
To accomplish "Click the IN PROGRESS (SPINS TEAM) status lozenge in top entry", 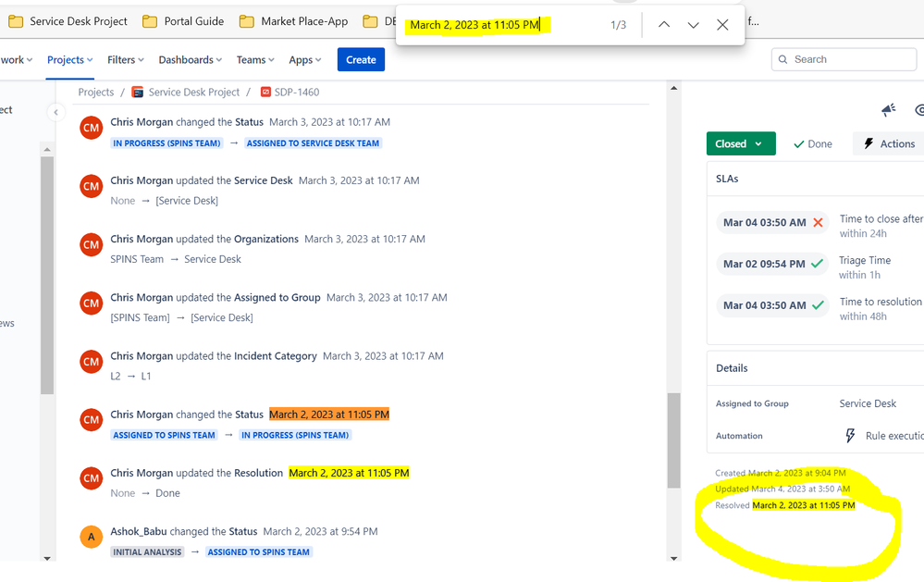I will [x=166, y=143].
